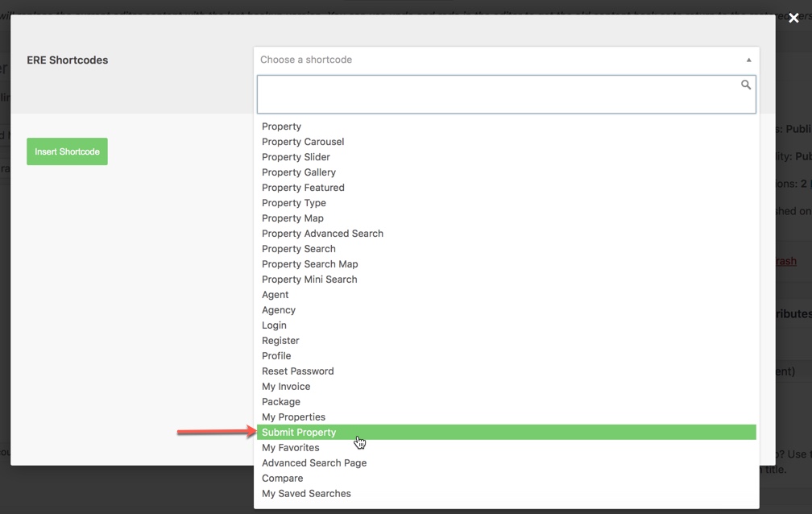Select Reset Password option
812x514 pixels.
507,371
